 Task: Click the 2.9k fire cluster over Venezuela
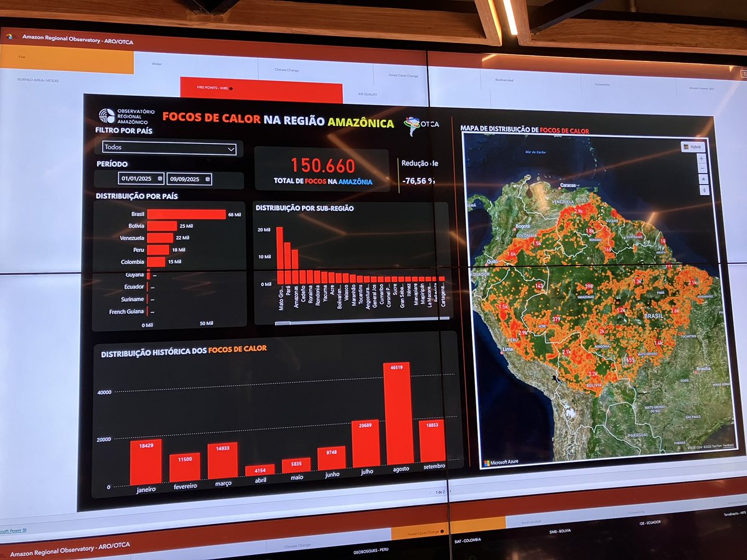tap(578, 212)
